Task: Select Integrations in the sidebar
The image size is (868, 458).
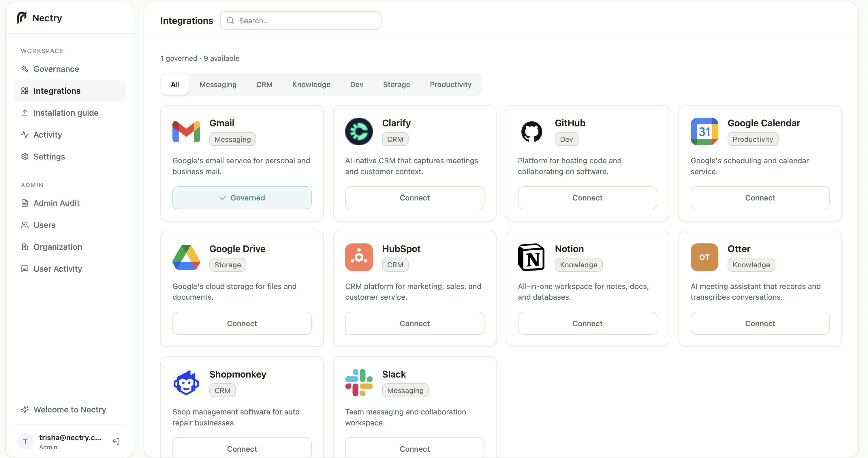Action: pos(70,91)
